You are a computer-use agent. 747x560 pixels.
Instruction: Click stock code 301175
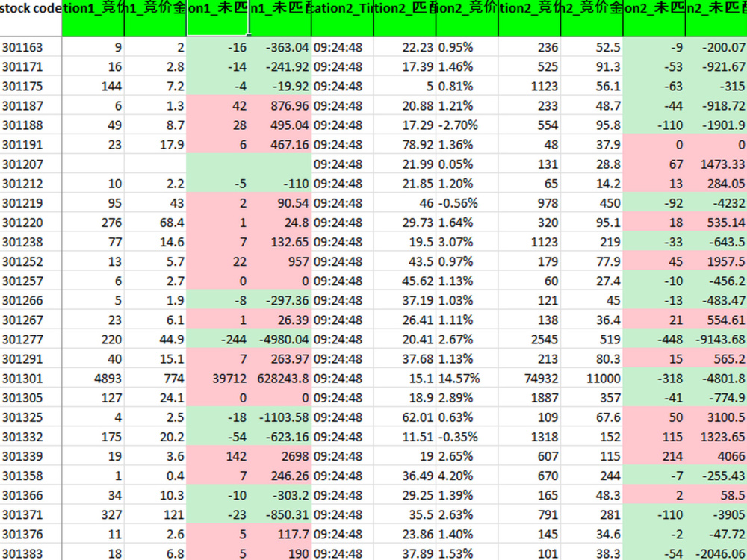[x=31, y=86]
